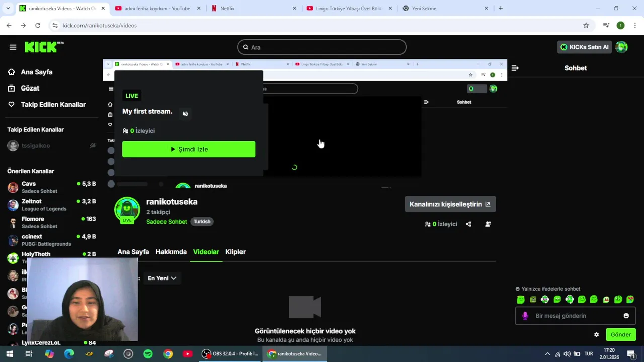The image size is (644, 362).
Task: Click Kanalınızı kişiselleştirin button
Action: click(x=450, y=204)
